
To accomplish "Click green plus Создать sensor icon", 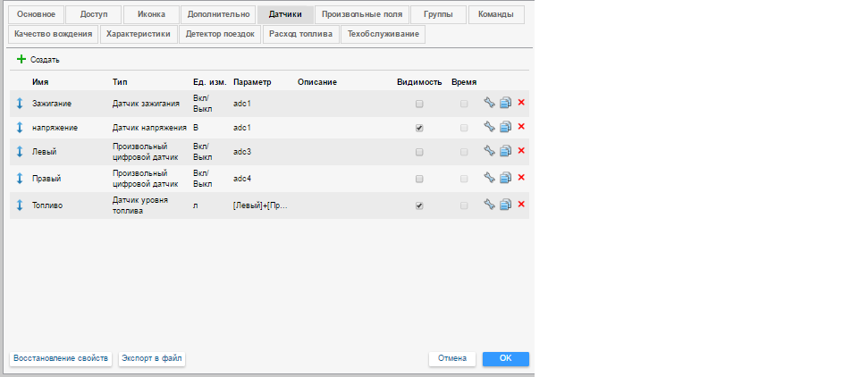I will pos(21,60).
